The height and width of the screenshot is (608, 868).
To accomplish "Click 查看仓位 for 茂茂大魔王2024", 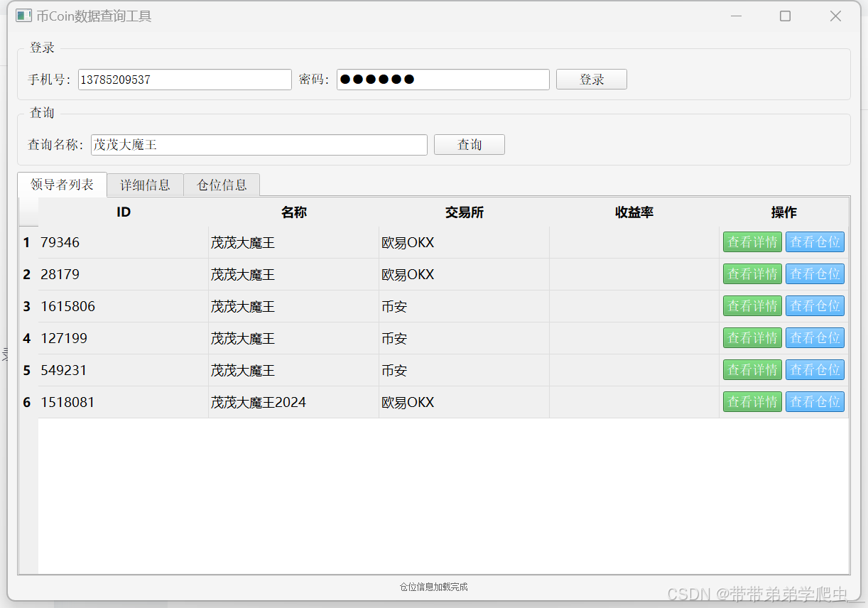I will pos(815,402).
